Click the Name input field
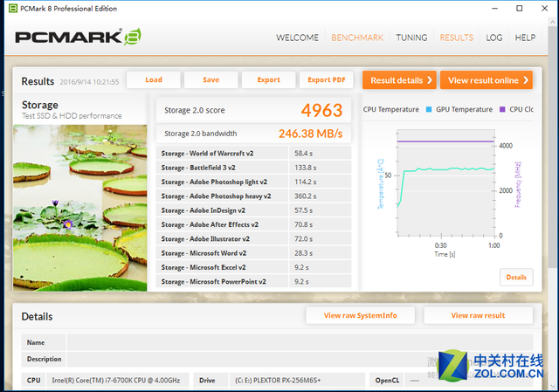This screenshot has height=392, width=559. [x=300, y=342]
